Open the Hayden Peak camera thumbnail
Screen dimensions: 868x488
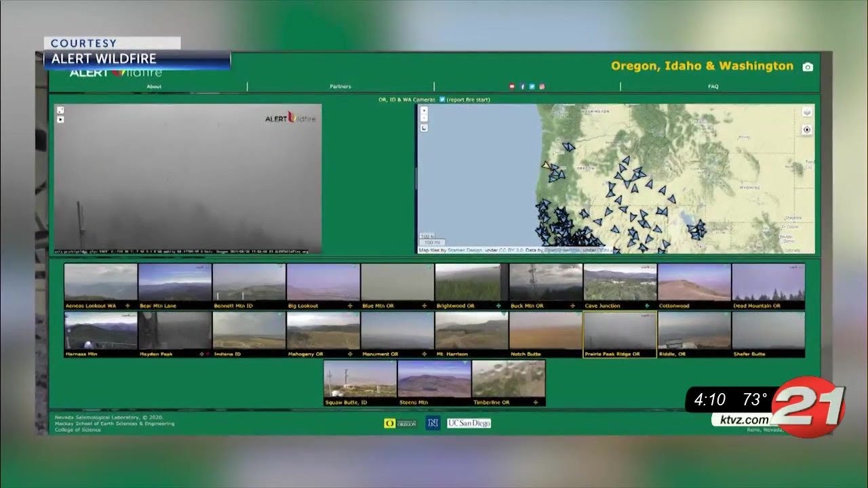tap(175, 334)
